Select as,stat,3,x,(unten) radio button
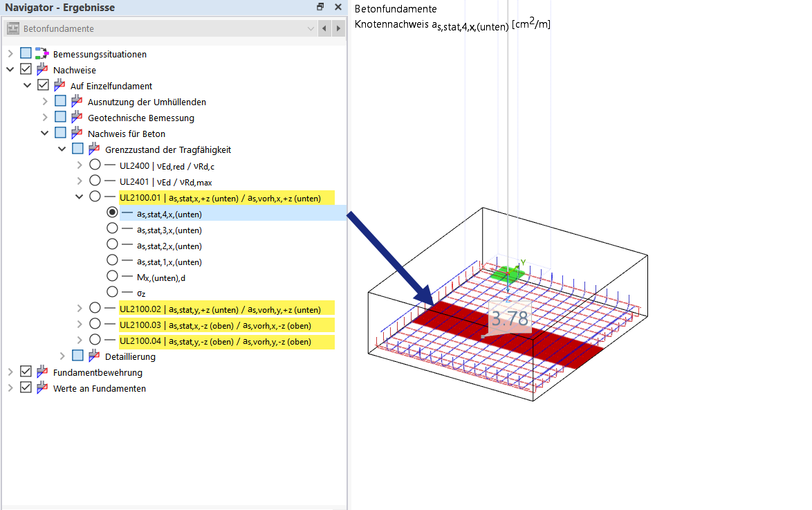Screen dimensions: 812x510 coord(112,228)
